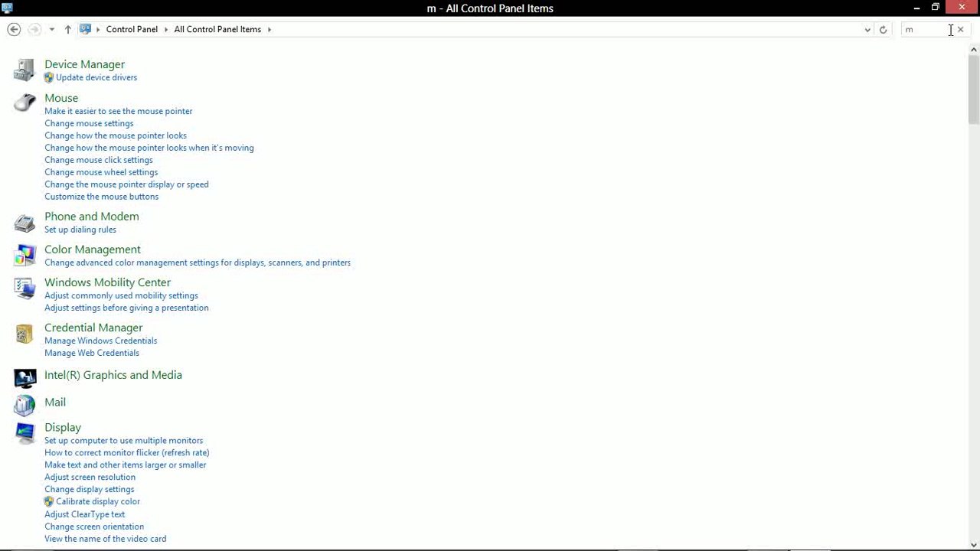Click Manage Windows Credentials link
The image size is (980, 551).
point(101,341)
